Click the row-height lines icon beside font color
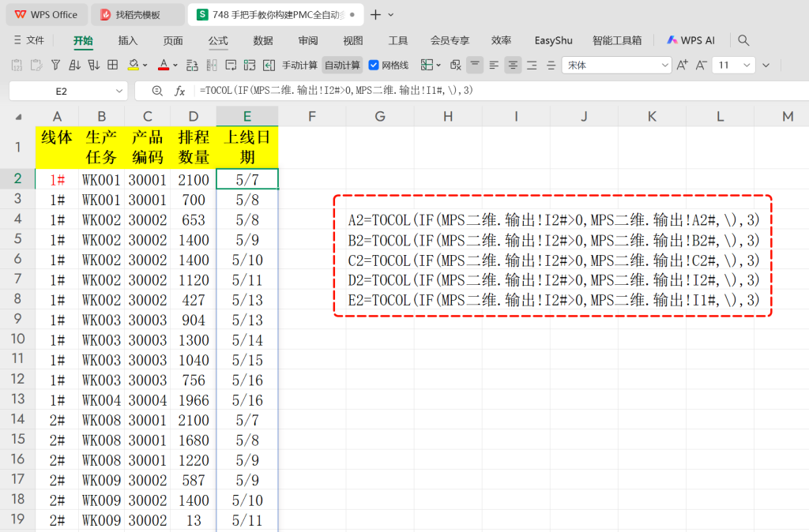 coord(192,65)
